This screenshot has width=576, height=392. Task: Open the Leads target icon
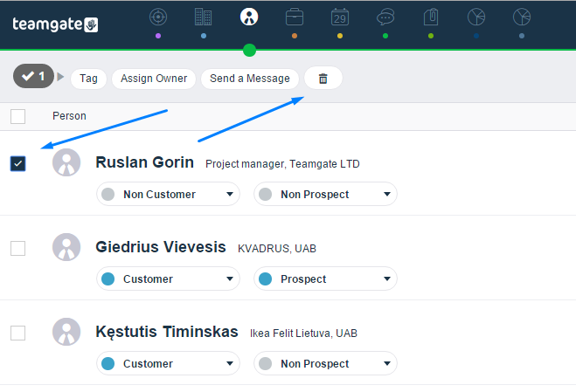coord(158,17)
